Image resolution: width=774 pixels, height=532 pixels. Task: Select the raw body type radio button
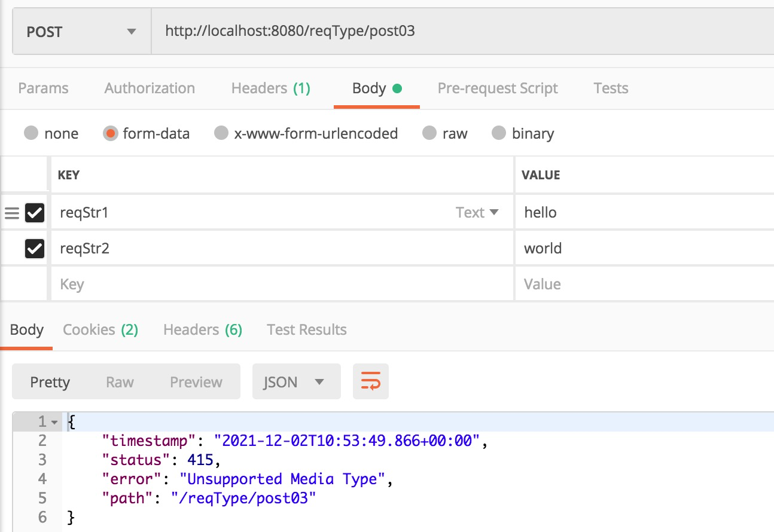pyautogui.click(x=429, y=133)
